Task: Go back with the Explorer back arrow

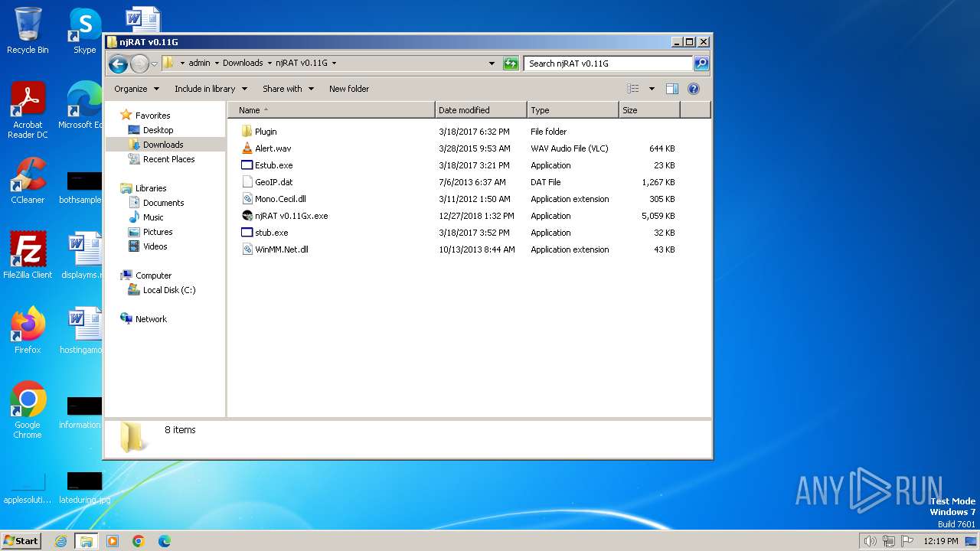Action: [x=118, y=64]
